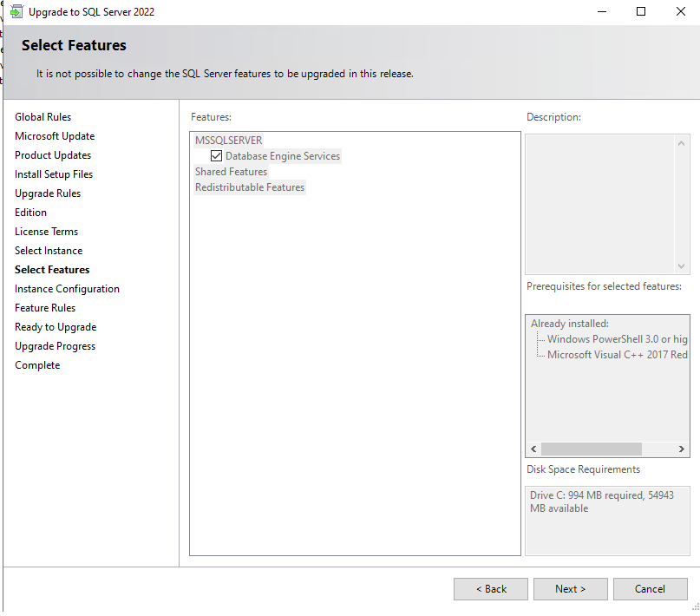The height and width of the screenshot is (616, 700).
Task: Jump to the License Terms step
Action: click(x=46, y=232)
